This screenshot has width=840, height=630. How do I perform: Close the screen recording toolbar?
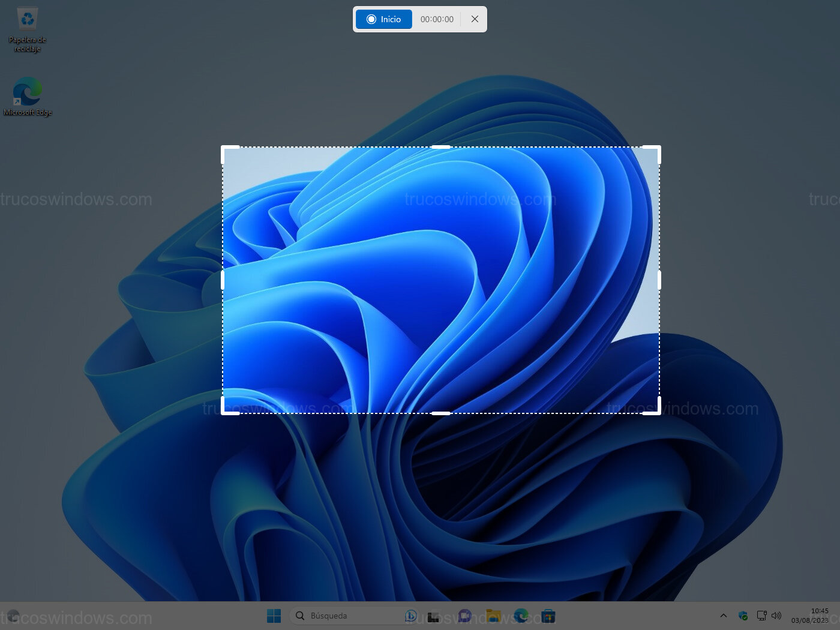tap(475, 19)
